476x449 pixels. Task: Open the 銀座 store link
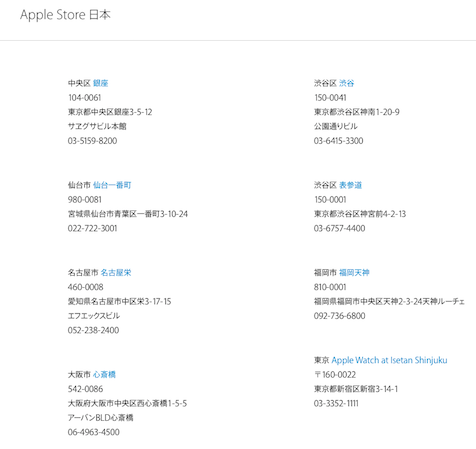coord(100,83)
